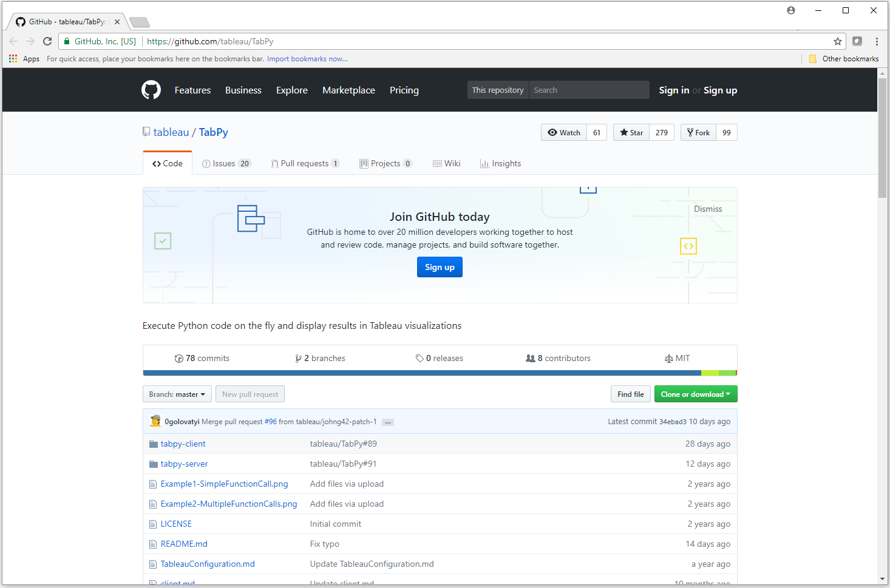890x588 pixels.
Task: Open Pricing in the top navigation
Action: [404, 90]
